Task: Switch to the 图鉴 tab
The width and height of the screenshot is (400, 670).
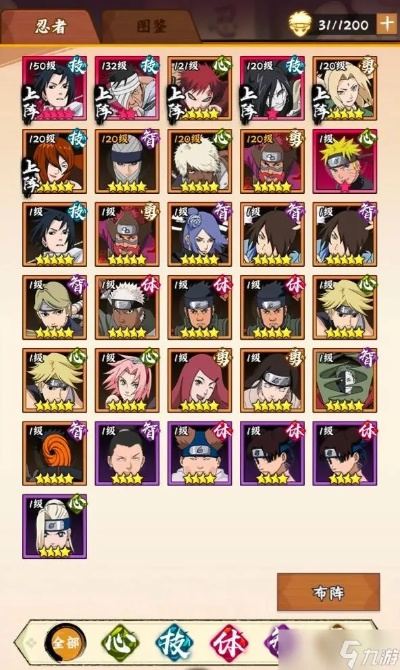Action: click(x=152, y=26)
